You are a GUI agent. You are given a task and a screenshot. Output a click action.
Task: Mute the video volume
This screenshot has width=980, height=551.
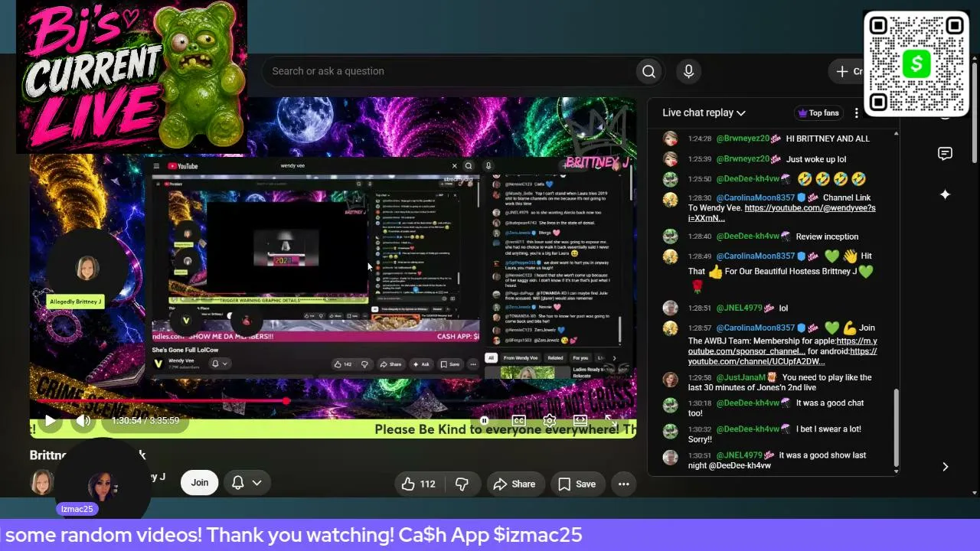[x=83, y=420]
